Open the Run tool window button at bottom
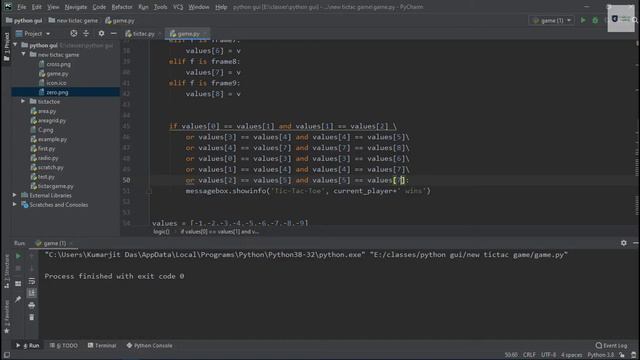The height and width of the screenshot is (360, 640). click(x=28, y=345)
